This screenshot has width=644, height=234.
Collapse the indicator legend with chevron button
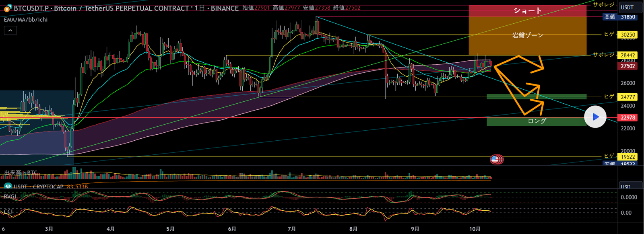pyautogui.click(x=10, y=30)
